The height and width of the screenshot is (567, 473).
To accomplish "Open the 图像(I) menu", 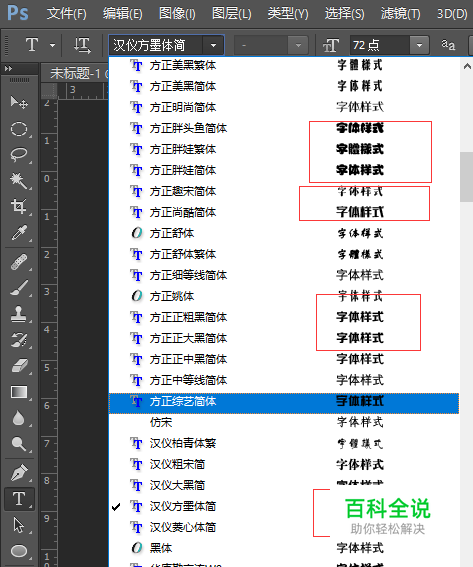I will pyautogui.click(x=177, y=14).
